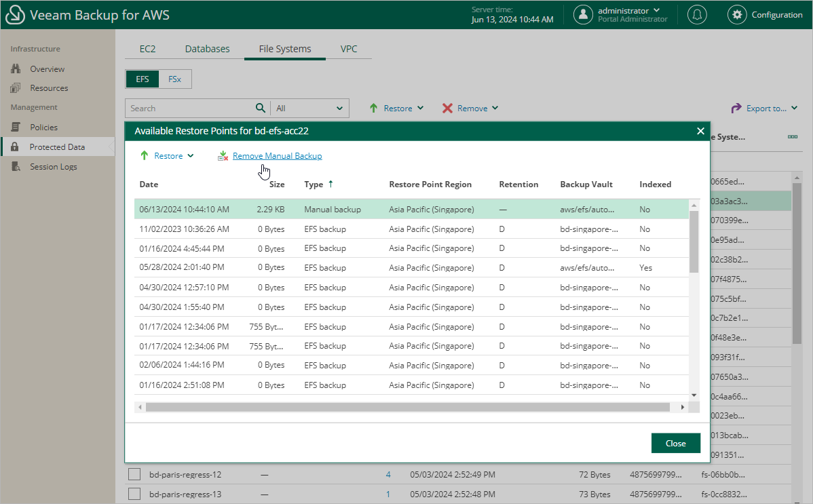Screen dimensions: 813x504
Task: Open the Configuration gear icon
Action: [x=737, y=14]
